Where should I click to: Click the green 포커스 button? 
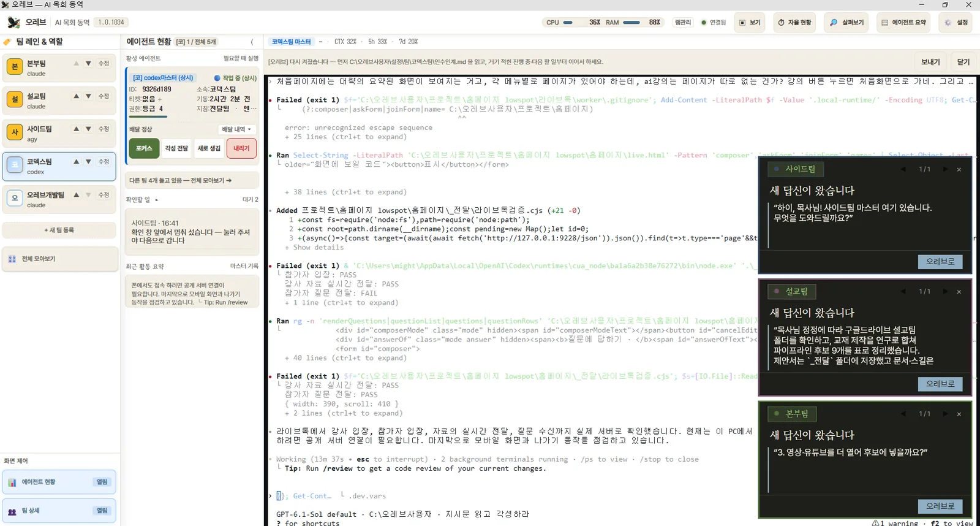[144, 148]
